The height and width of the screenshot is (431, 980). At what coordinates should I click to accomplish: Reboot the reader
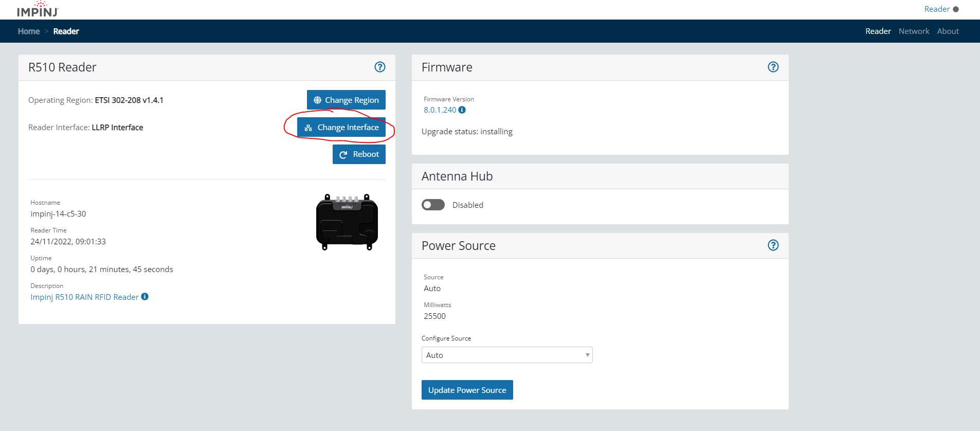click(359, 154)
